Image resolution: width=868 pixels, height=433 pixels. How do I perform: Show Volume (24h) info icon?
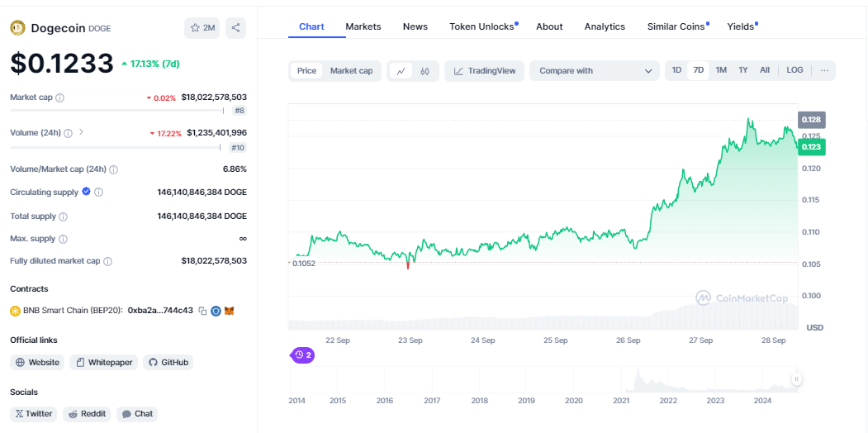[x=68, y=133]
